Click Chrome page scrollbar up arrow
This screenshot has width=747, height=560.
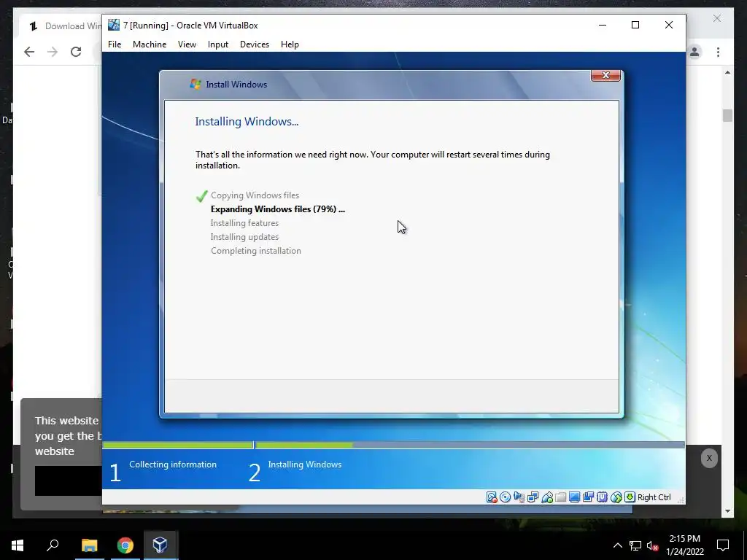727,72
